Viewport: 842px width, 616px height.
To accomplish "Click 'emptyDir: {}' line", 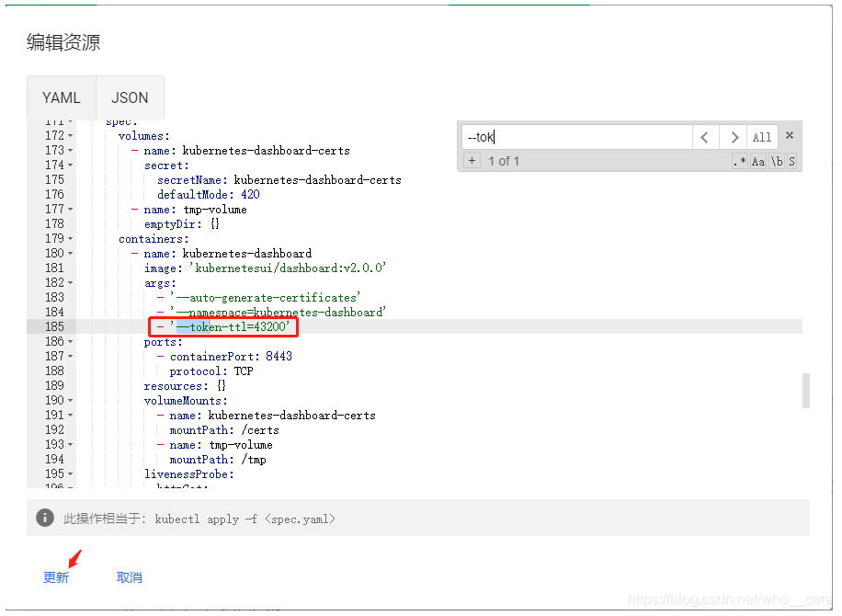I will point(182,224).
